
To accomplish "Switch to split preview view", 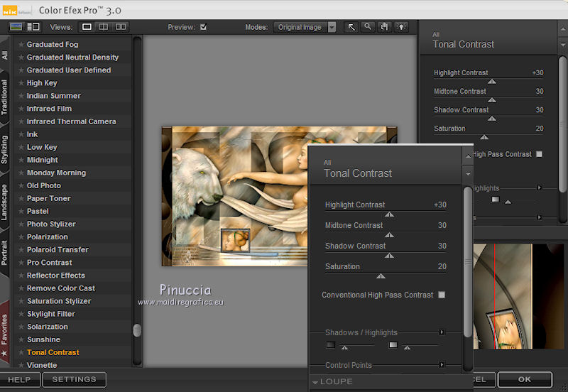I will coord(104,27).
